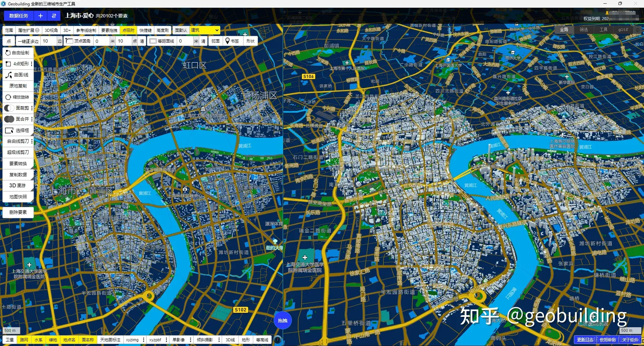
Task: Click 瑞金医院 hospital cross marker on left map
Action: click(29, 265)
